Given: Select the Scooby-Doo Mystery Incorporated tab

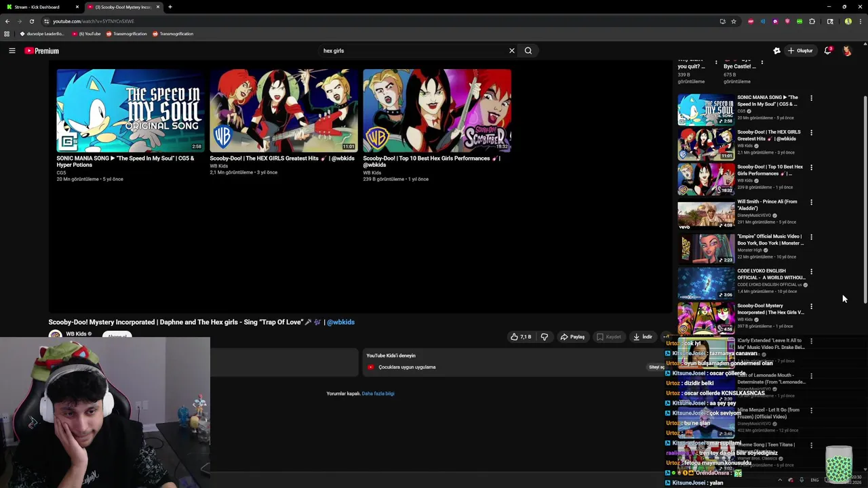Looking at the screenshot, I should (x=123, y=7).
